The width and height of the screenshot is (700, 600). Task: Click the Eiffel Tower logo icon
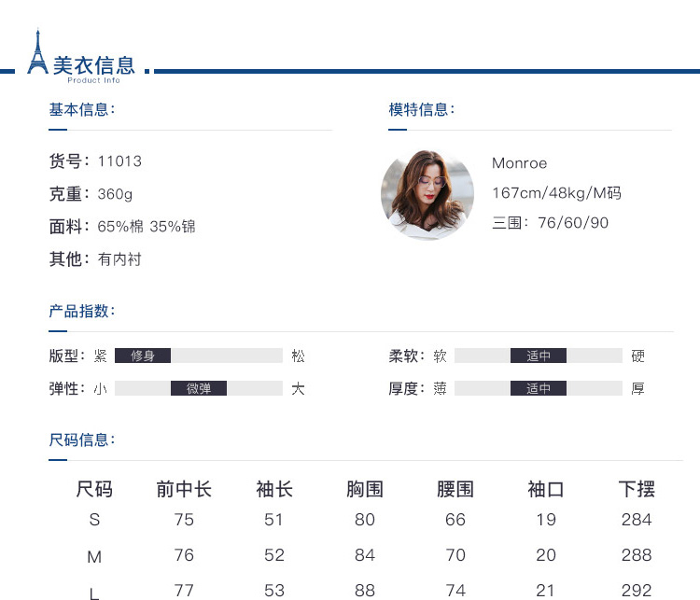click(x=37, y=52)
